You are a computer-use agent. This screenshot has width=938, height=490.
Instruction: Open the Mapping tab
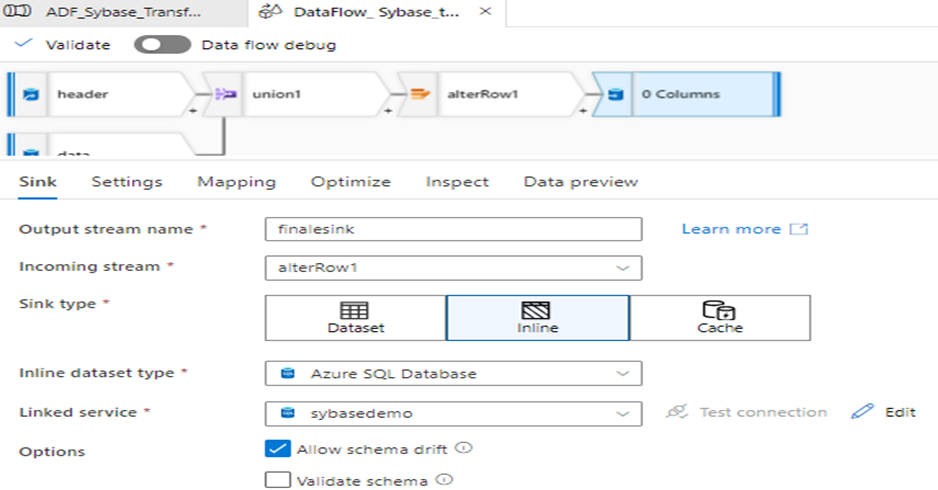click(237, 181)
